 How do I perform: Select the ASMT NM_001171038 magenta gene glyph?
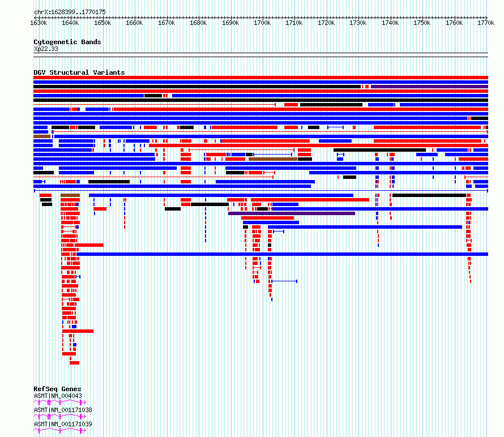pyautogui.click(x=60, y=416)
